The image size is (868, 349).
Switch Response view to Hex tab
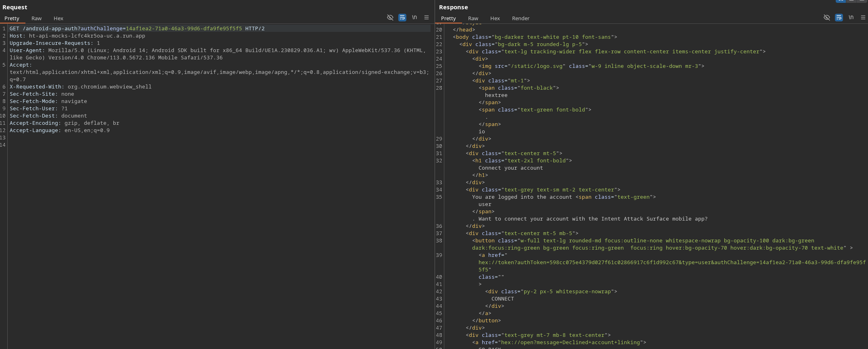tap(495, 18)
